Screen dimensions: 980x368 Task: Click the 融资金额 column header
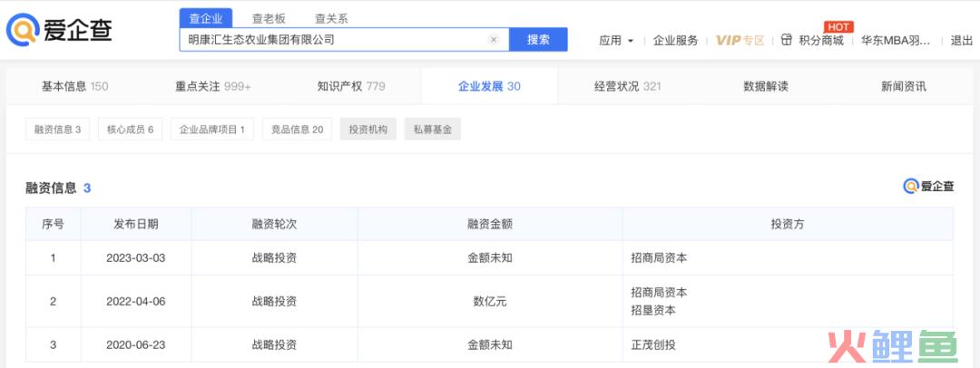(x=490, y=224)
